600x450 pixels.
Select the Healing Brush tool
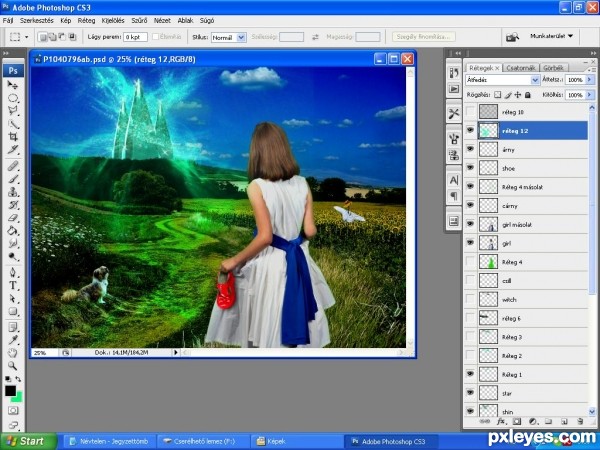[x=13, y=166]
